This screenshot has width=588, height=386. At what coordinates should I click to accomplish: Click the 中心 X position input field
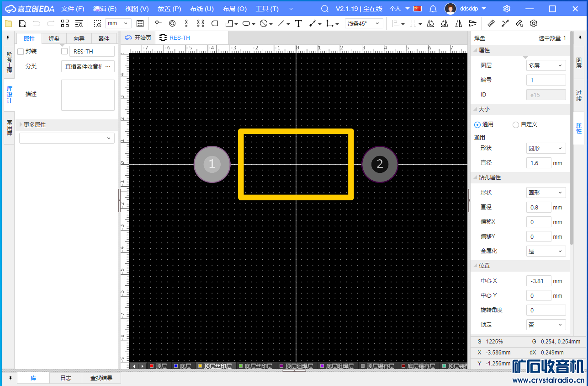click(538, 281)
